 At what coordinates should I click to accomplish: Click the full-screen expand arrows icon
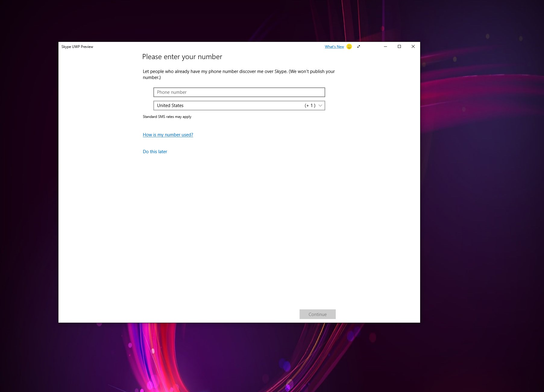[x=359, y=46]
